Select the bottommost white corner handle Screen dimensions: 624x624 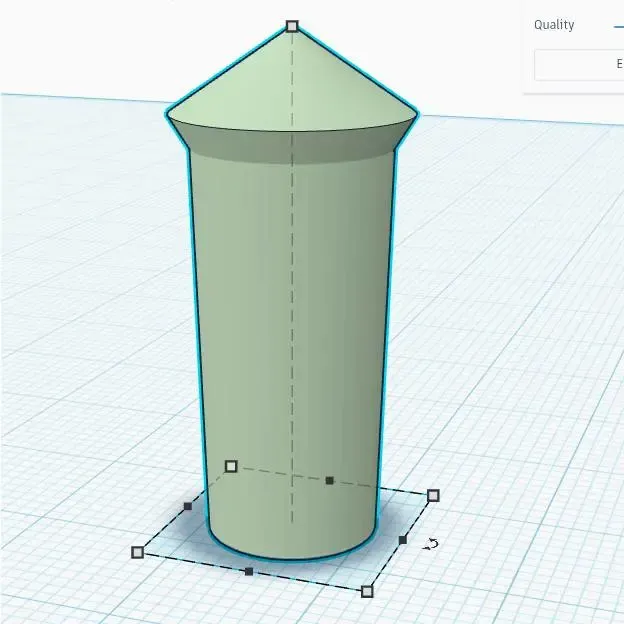pos(367,591)
